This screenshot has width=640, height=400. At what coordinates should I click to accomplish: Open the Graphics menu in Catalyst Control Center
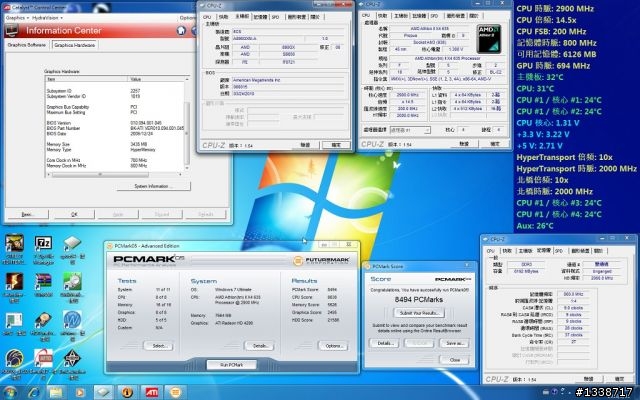[x=17, y=18]
